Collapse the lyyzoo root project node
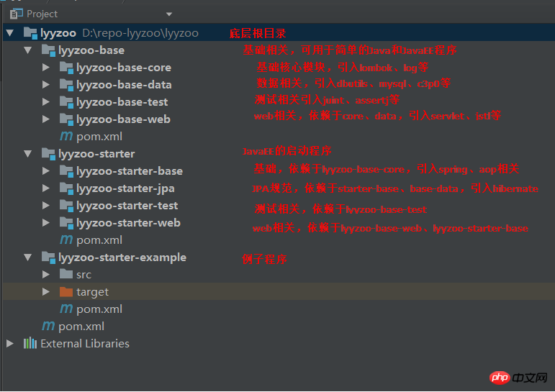This screenshot has height=392, width=555. tap(10, 33)
